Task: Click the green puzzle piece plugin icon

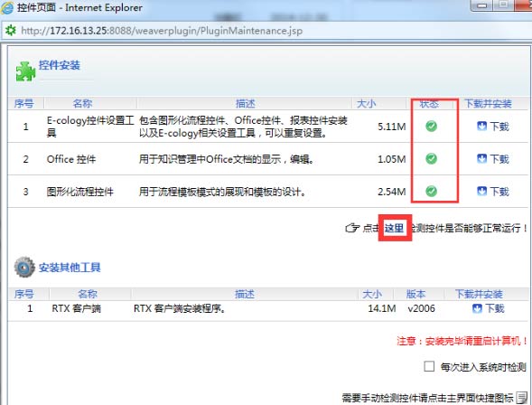Action: (25, 71)
